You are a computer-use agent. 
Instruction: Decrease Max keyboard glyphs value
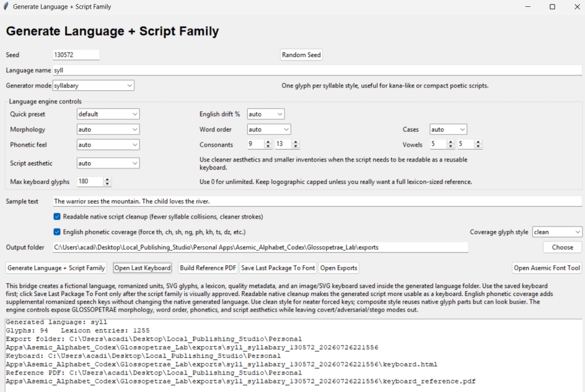coord(107,183)
